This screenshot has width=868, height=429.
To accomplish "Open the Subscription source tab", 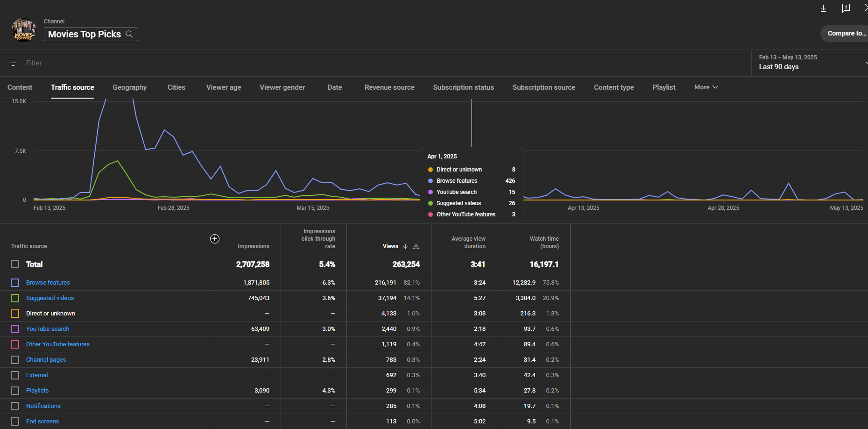I will (544, 87).
